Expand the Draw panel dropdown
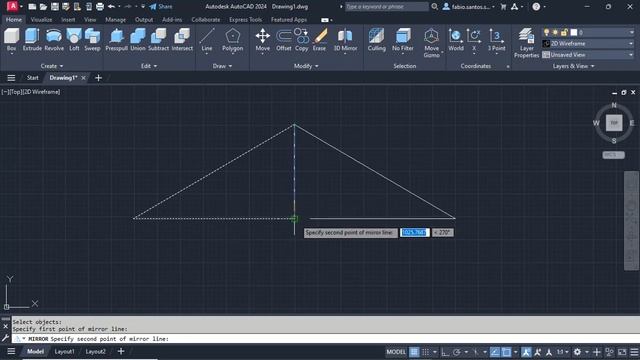Image resolution: width=640 pixels, height=360 pixels. 222,66
